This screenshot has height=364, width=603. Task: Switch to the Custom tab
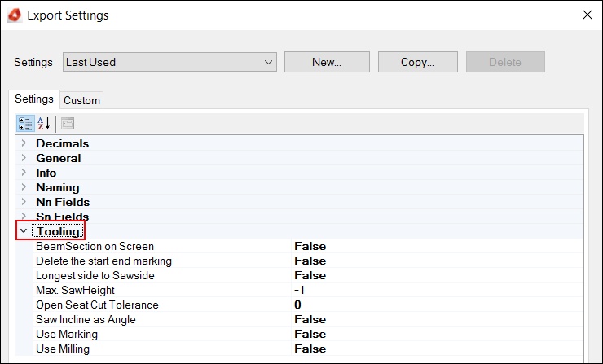[x=81, y=100]
